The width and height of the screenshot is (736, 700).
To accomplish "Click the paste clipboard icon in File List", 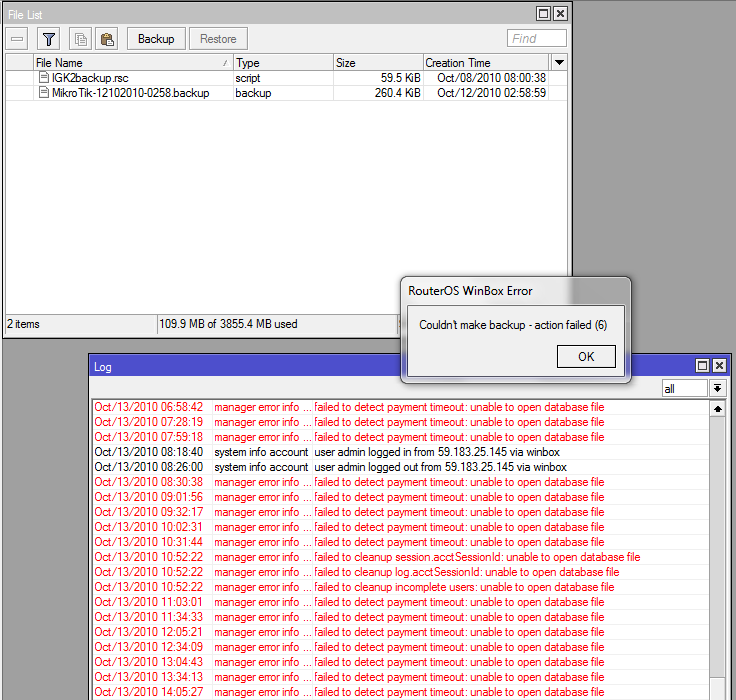I will pos(107,38).
